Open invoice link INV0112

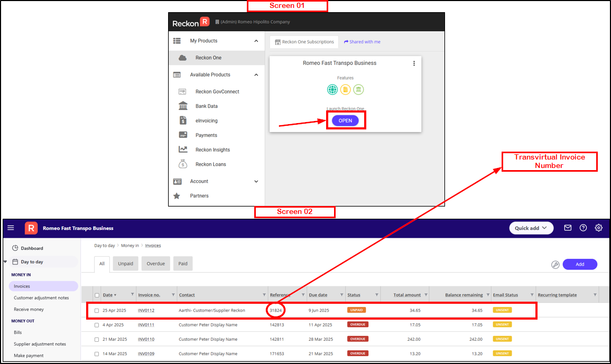point(146,311)
